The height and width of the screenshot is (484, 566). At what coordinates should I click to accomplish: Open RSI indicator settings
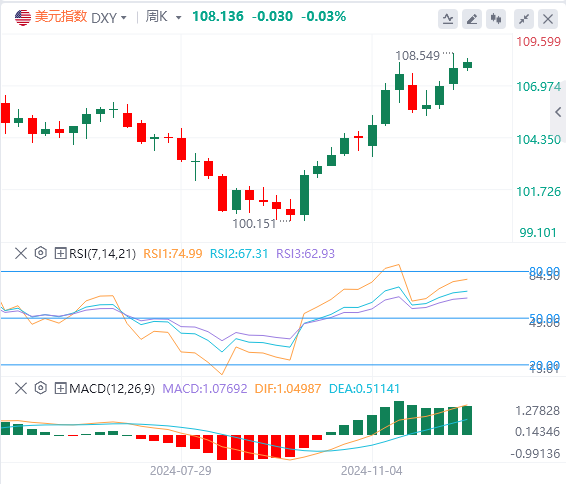(x=41, y=253)
